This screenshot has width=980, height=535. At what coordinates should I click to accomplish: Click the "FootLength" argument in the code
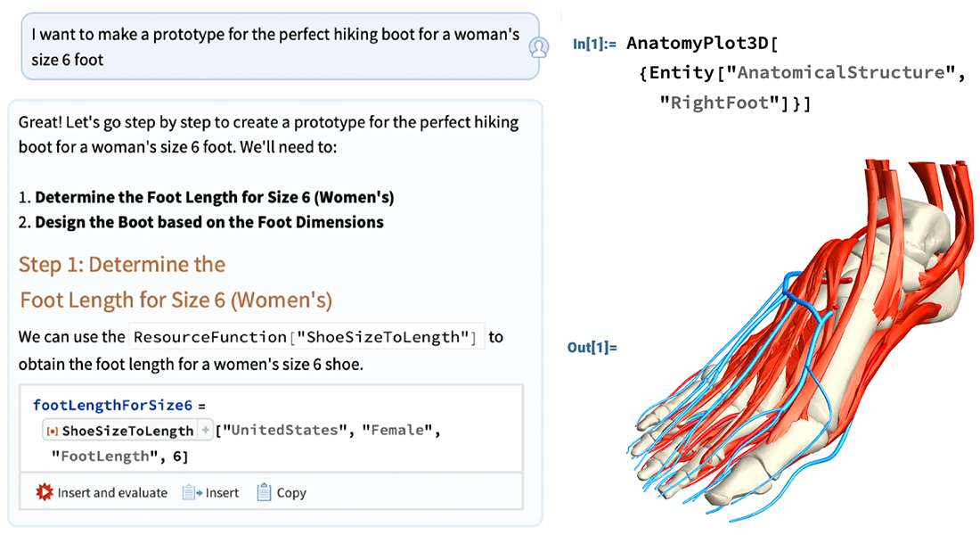point(104,457)
